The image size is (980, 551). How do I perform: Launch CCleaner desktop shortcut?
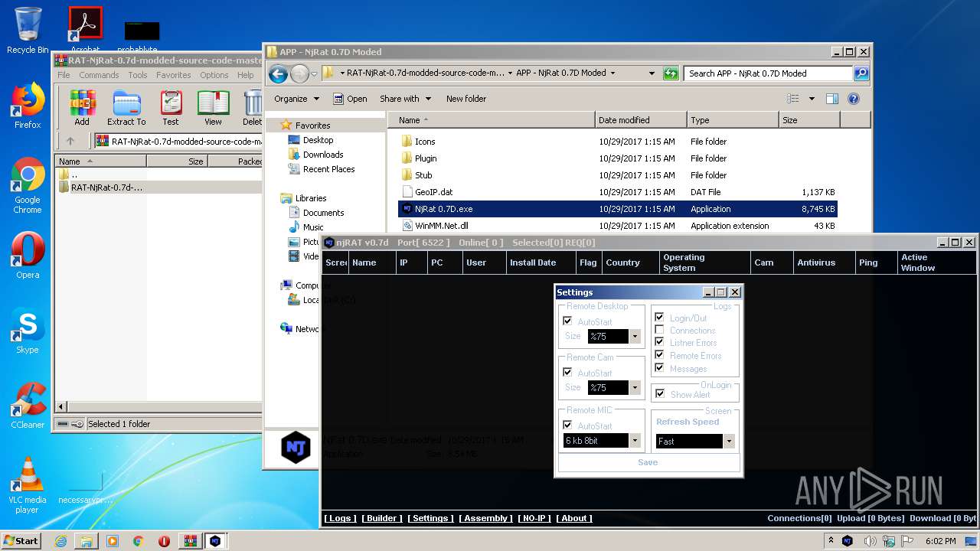pyautogui.click(x=28, y=405)
